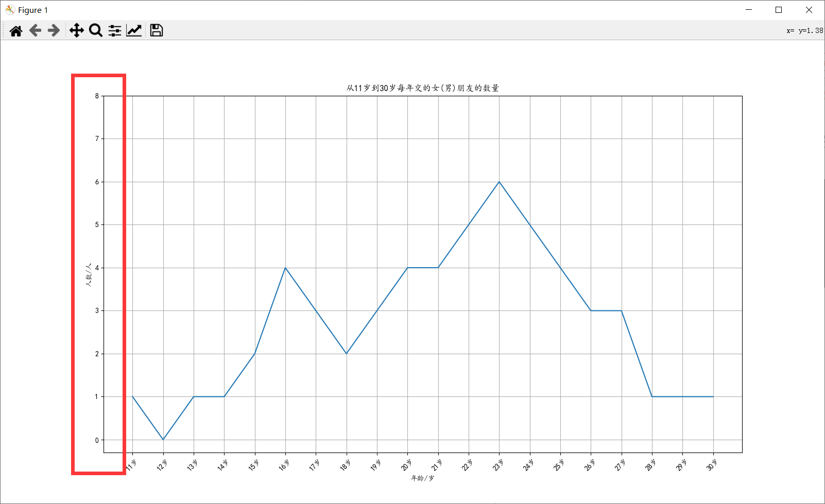Click x-axis tick label 24岁
Viewport: 825px width, 504px height.
(528, 465)
